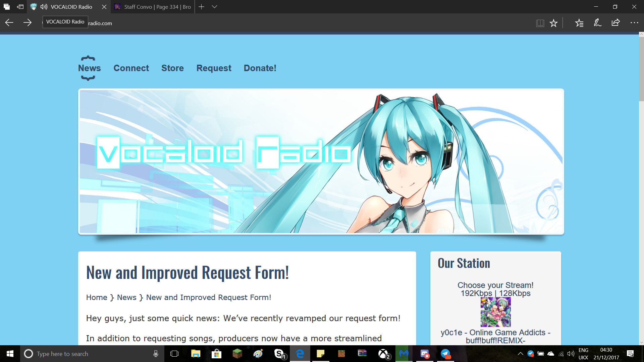Viewport: 644px width, 362px height.
Task: Open a new tab with plus button
Action: (x=201, y=7)
